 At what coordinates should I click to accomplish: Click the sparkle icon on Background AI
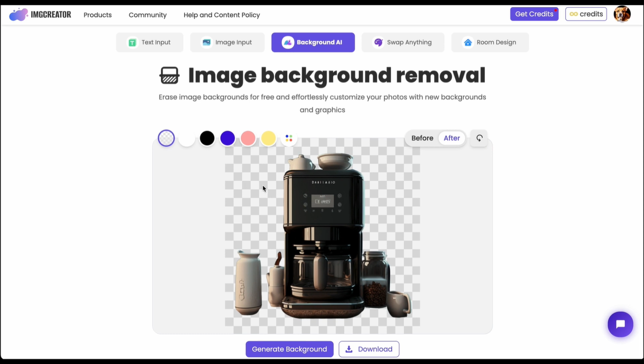pyautogui.click(x=288, y=42)
